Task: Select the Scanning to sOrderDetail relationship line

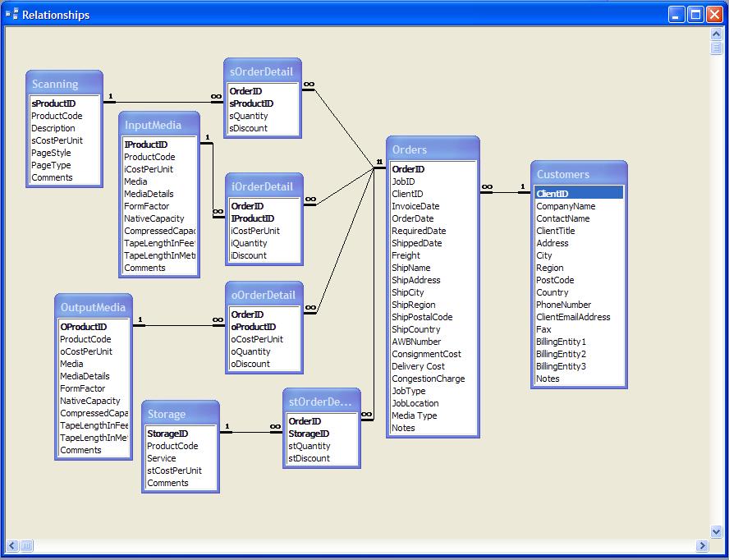Action: pos(163,103)
